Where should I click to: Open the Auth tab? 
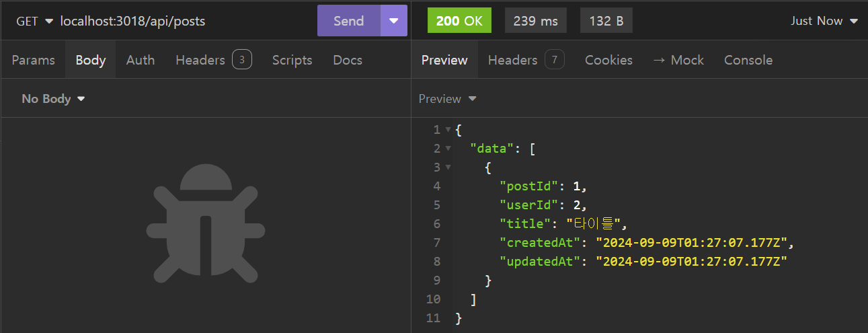click(141, 60)
